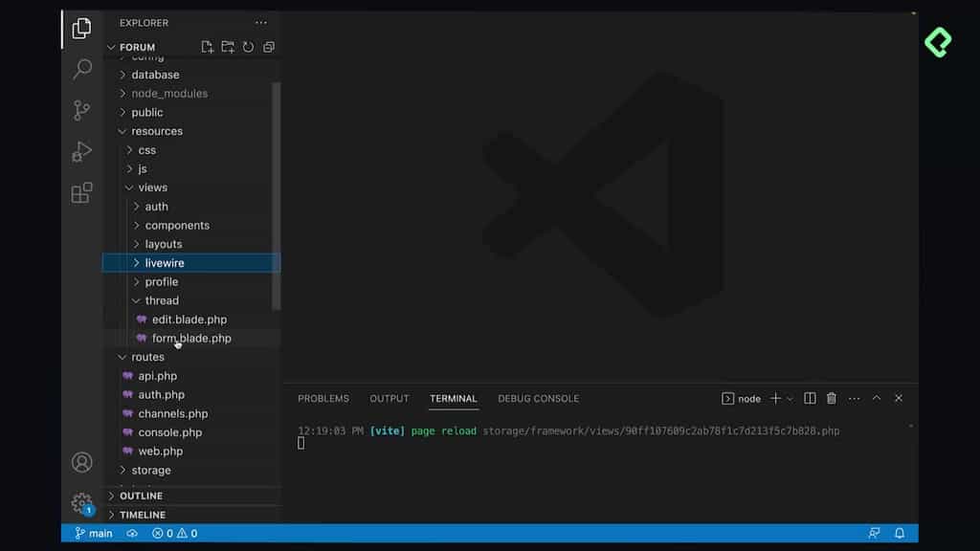Switch to the DEBUG CONSOLE tab
980x551 pixels.
tap(538, 398)
